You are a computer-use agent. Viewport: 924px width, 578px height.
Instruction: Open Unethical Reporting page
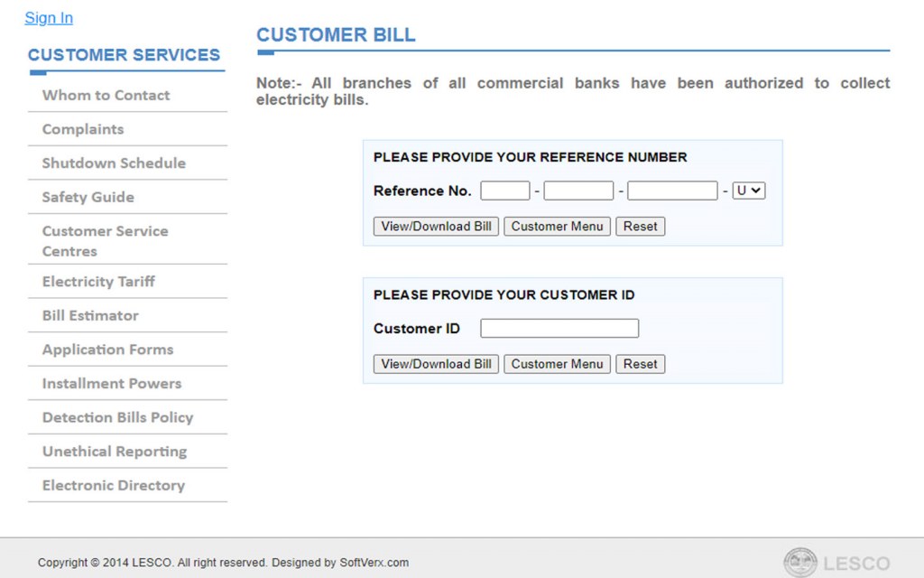pos(115,452)
